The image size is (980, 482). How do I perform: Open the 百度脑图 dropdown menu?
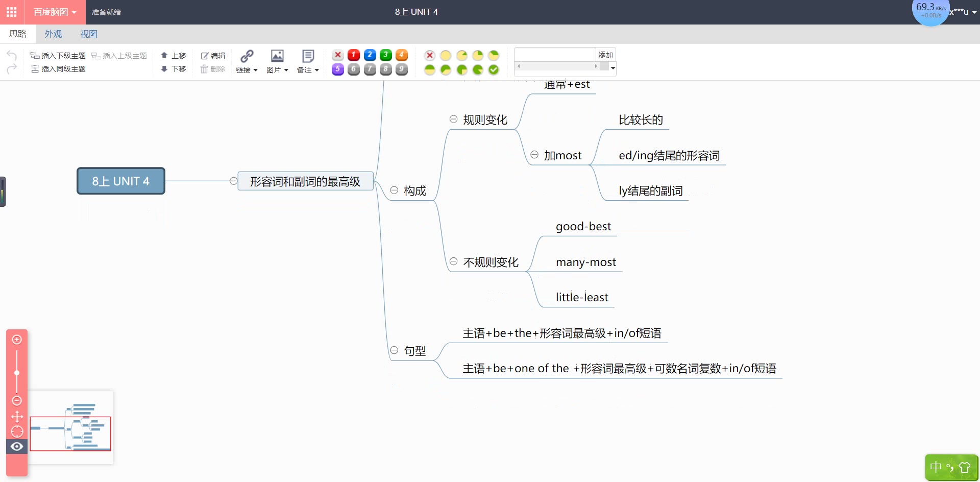pos(55,12)
